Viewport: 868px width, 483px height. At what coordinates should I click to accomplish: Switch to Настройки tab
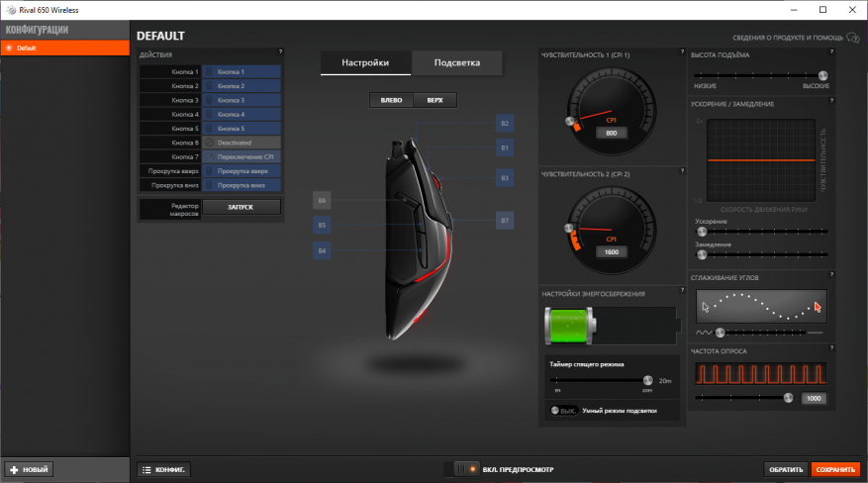[365, 62]
